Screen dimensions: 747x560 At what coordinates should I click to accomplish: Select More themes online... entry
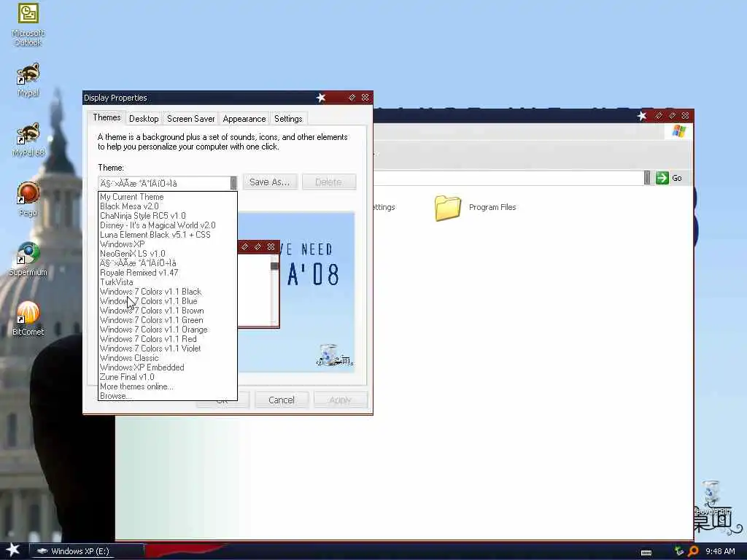pos(167,386)
